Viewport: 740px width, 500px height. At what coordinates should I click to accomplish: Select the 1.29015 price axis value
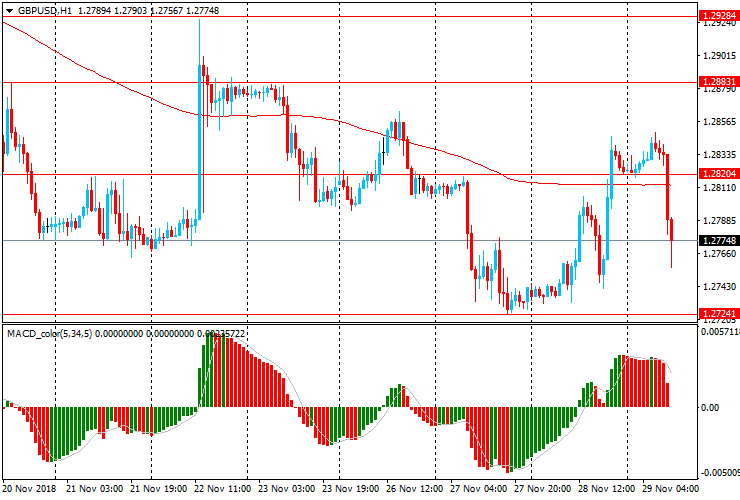tap(719, 56)
